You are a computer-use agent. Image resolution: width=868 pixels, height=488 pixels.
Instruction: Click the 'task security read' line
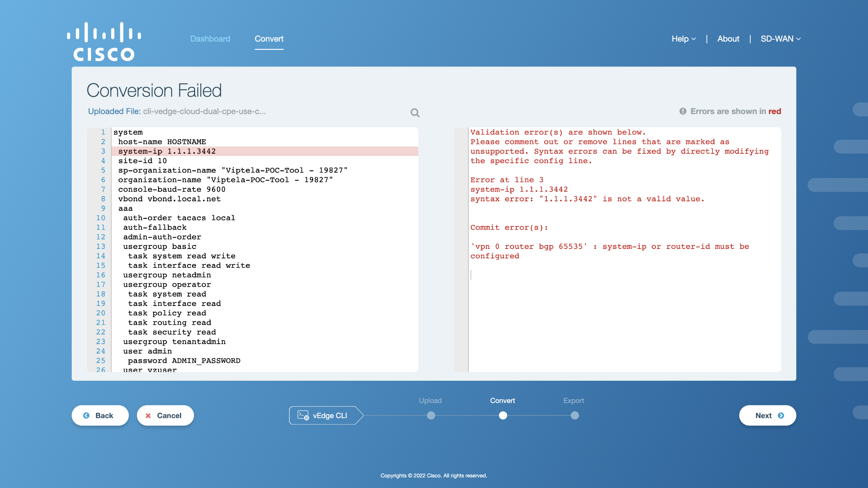point(172,332)
